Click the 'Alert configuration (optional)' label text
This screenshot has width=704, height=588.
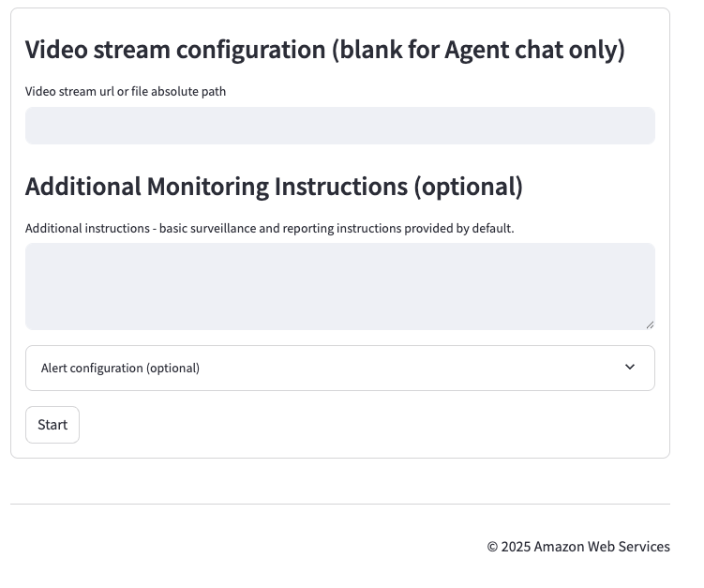pos(120,368)
